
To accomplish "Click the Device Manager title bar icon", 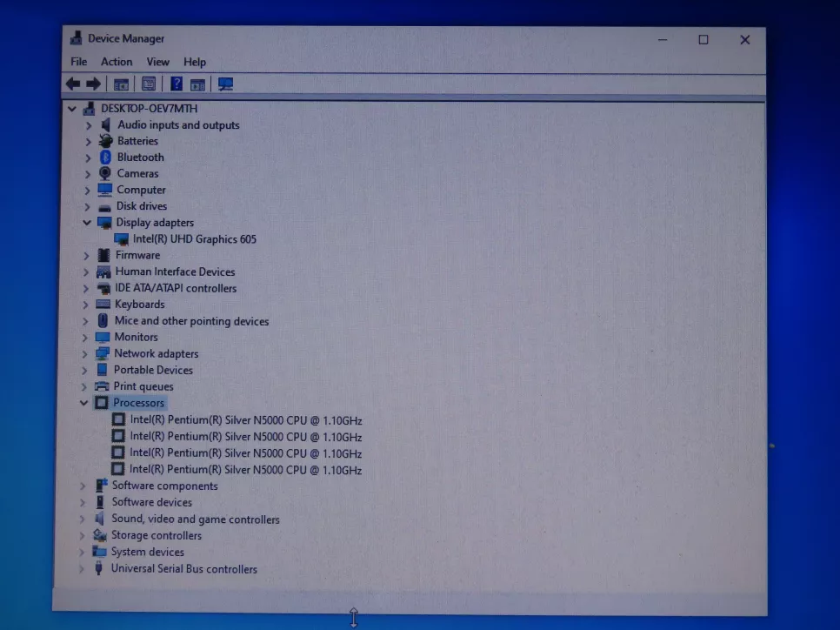I will pos(76,38).
